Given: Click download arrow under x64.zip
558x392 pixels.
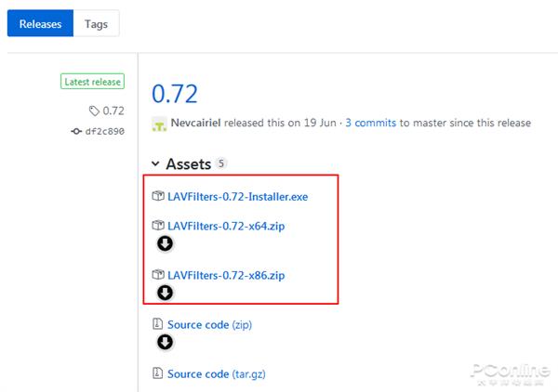Looking at the screenshot, I should tap(166, 243).
